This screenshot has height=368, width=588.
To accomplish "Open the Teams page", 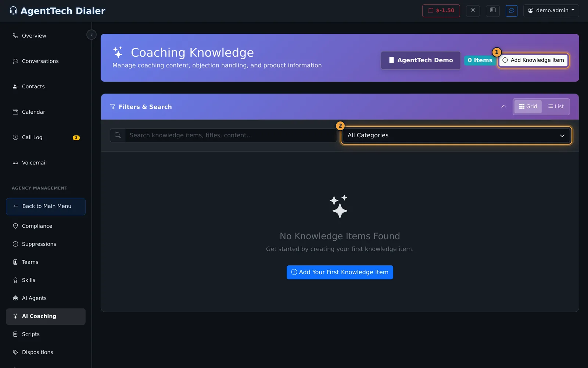I will click(x=46, y=262).
